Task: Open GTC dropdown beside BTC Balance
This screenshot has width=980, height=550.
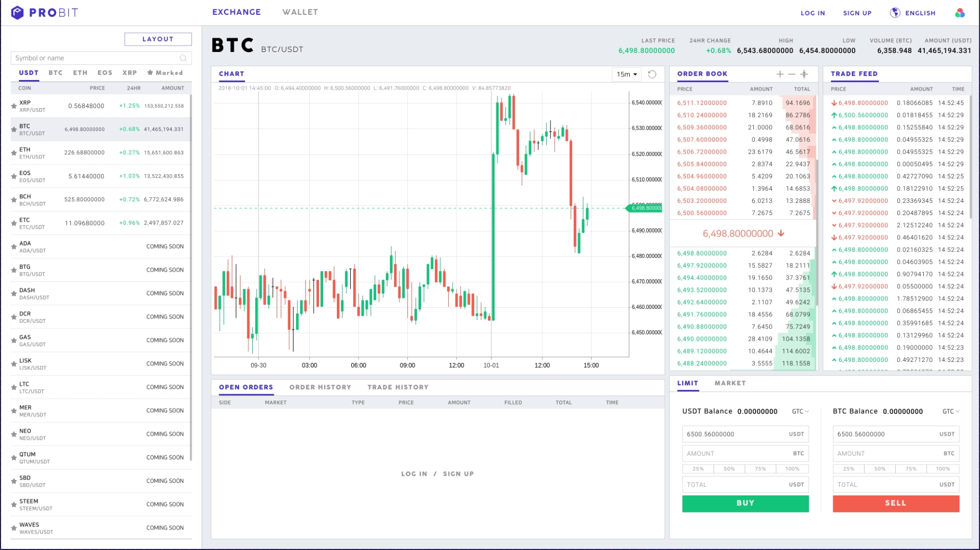Action: pyautogui.click(x=950, y=411)
